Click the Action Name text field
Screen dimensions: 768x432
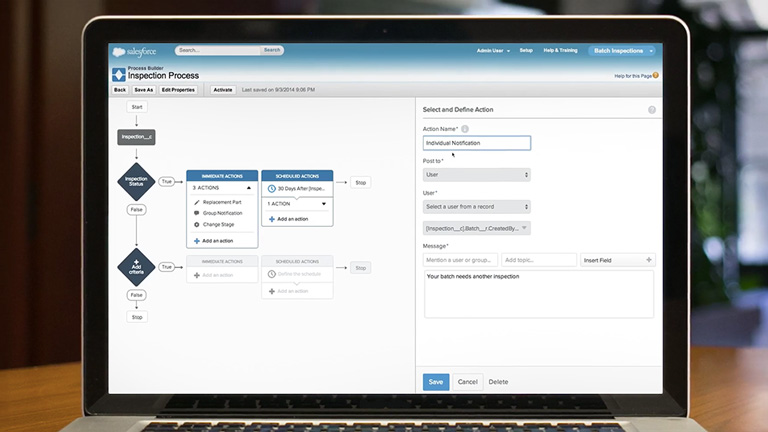pos(477,143)
